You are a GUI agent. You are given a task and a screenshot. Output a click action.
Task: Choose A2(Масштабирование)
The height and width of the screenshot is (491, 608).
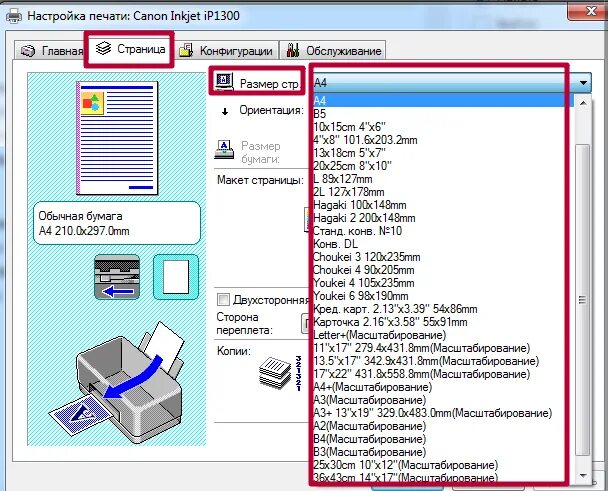coord(443,426)
